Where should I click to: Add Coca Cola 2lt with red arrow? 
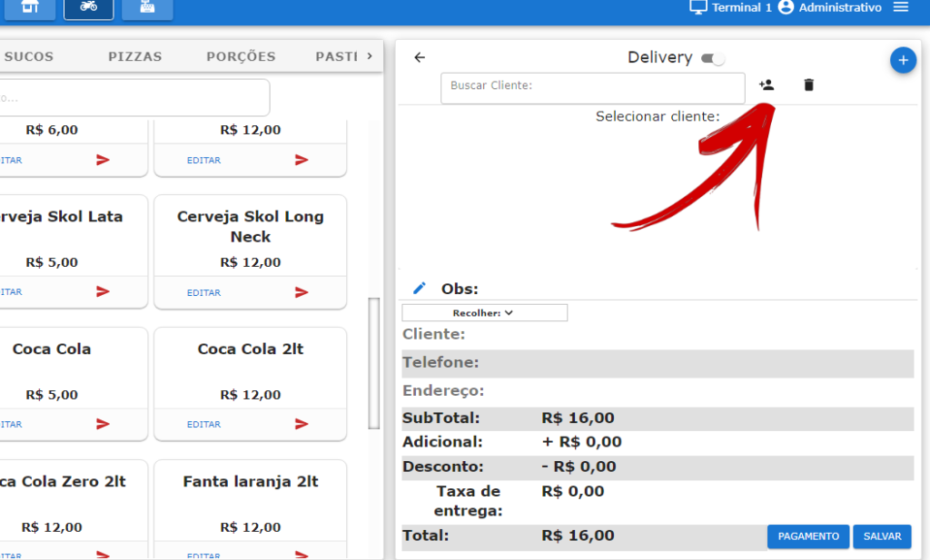coord(302,424)
